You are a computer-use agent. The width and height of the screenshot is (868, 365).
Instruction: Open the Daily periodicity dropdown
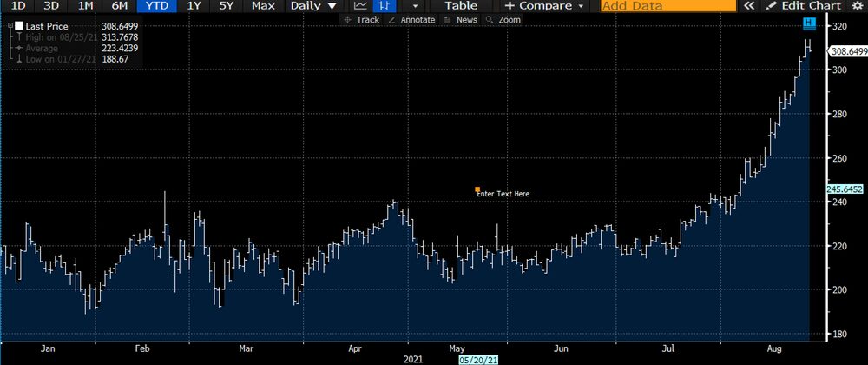[x=312, y=6]
